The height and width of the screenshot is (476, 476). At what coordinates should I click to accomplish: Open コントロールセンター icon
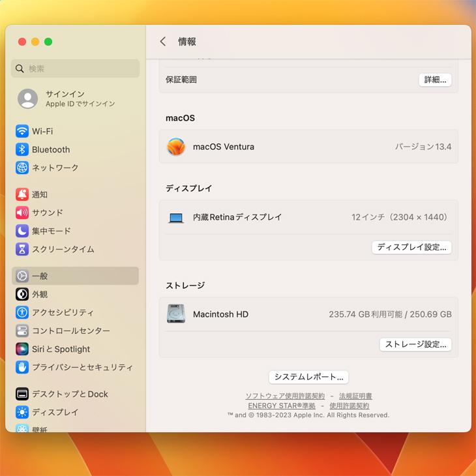click(22, 331)
